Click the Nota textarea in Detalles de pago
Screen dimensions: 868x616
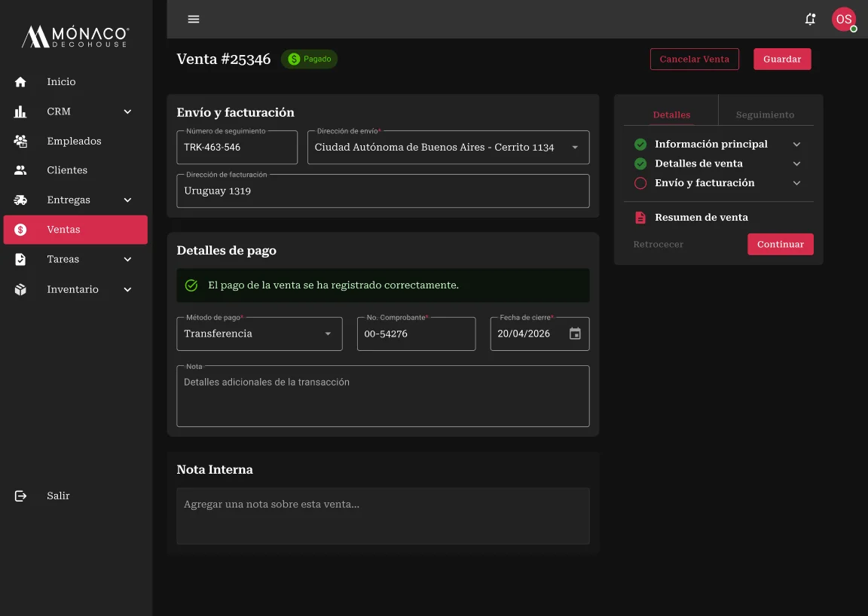point(383,396)
